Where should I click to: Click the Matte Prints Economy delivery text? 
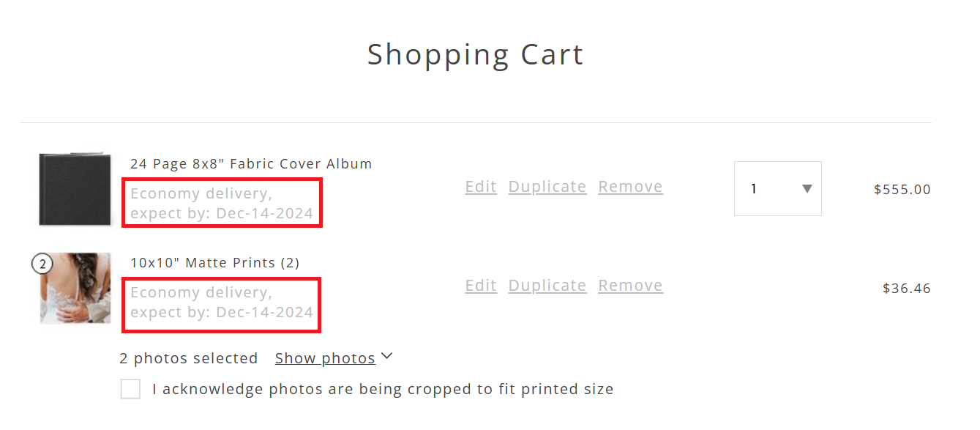[x=222, y=303]
